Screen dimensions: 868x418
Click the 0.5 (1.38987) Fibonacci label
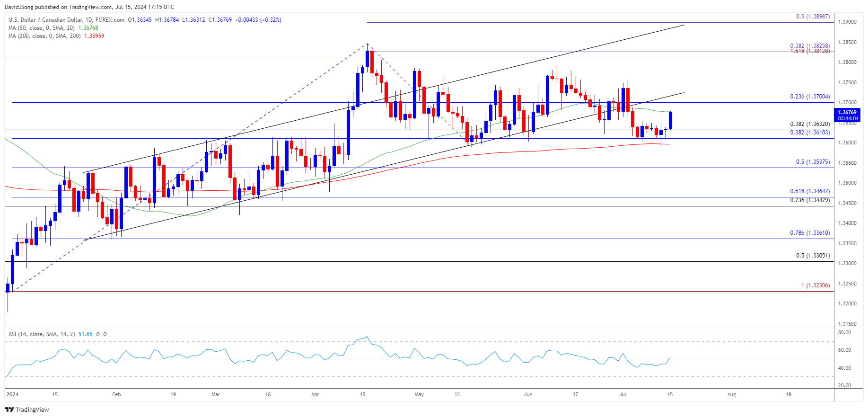[x=813, y=17]
